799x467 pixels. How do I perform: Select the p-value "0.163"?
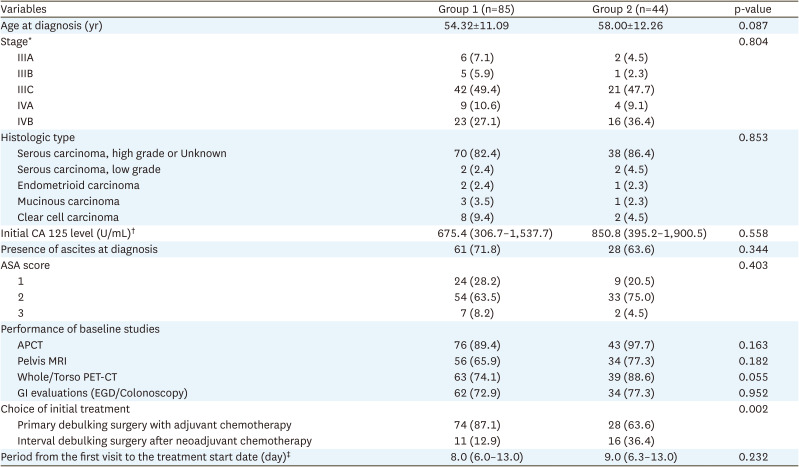point(753,345)
